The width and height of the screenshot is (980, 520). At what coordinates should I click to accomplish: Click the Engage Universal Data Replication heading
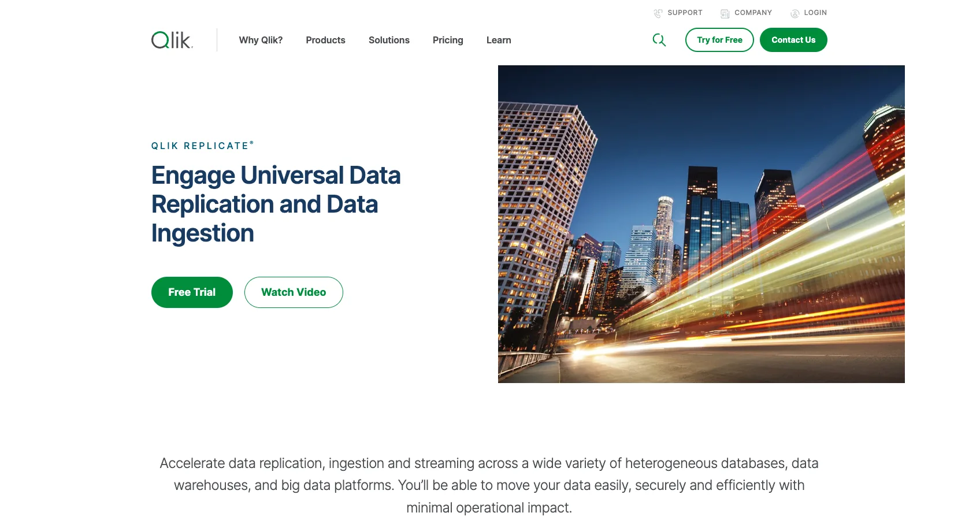[x=276, y=204]
